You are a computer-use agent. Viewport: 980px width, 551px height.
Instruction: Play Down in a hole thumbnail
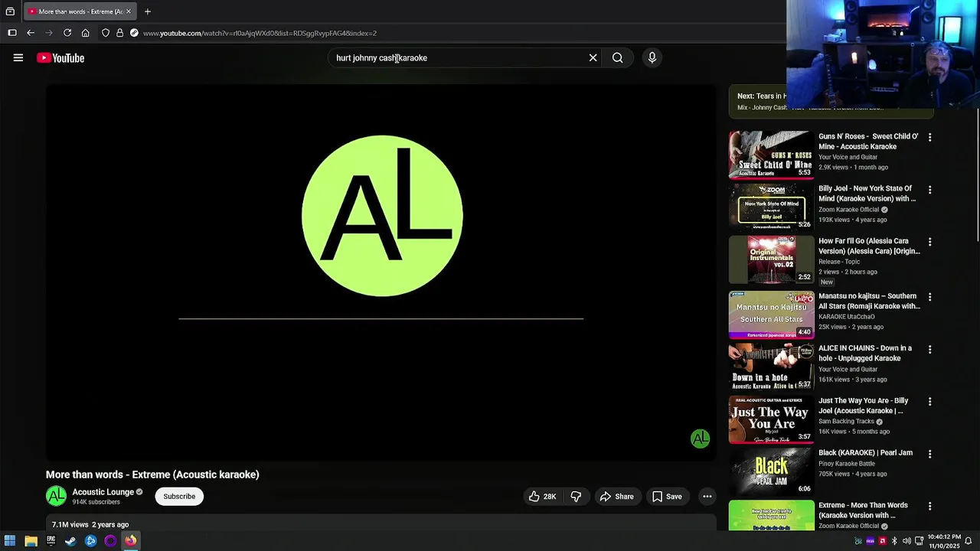(771, 367)
